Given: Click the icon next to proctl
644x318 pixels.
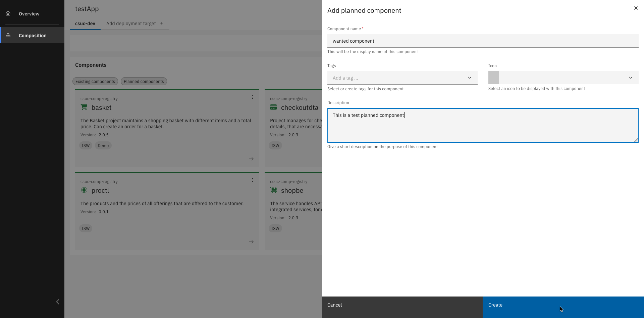Looking at the screenshot, I should (x=84, y=190).
